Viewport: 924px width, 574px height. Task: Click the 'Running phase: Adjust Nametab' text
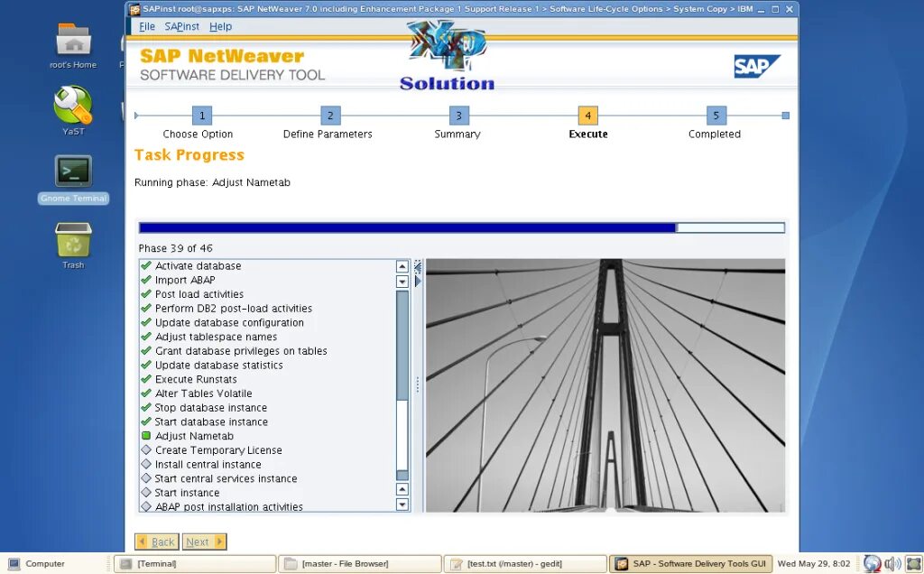[212, 182]
